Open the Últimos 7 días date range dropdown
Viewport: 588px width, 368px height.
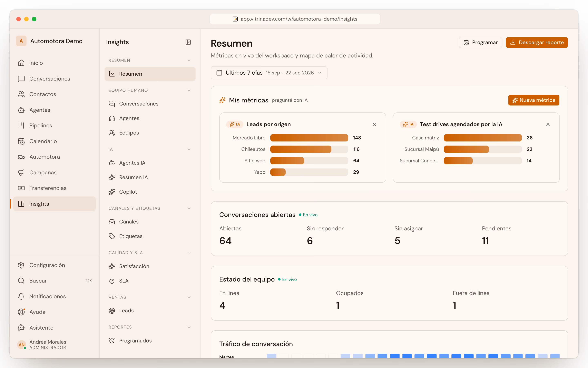(x=269, y=73)
